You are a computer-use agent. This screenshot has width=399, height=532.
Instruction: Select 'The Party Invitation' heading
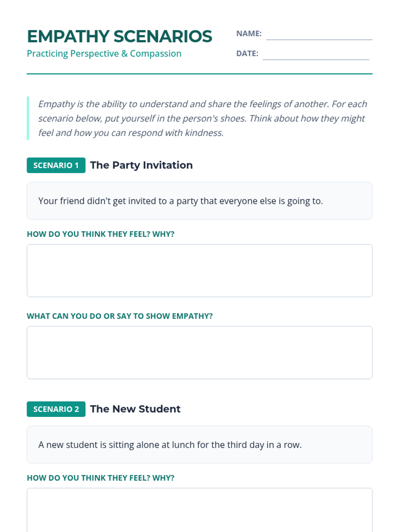[x=141, y=165]
